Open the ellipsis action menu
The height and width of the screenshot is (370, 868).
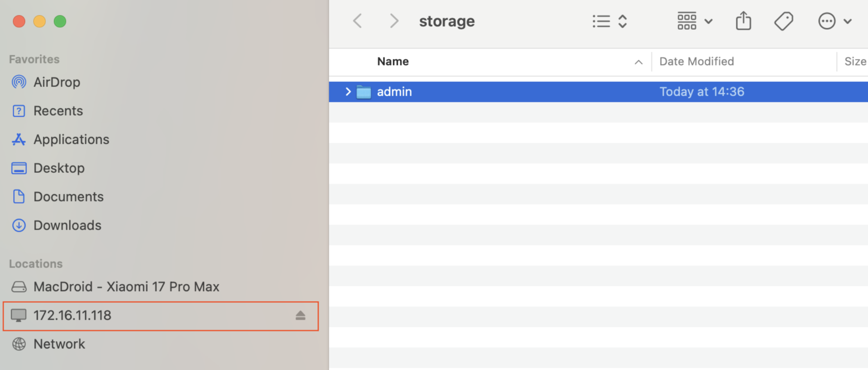click(834, 22)
